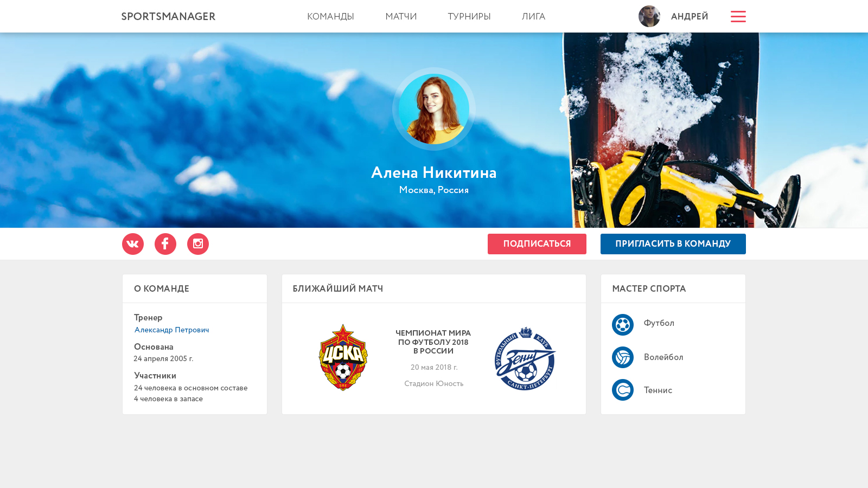Click the CSKA club logo

point(343,358)
